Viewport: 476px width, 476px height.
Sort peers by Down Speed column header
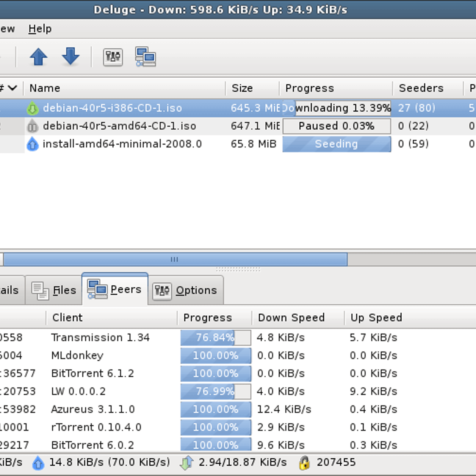tap(298, 318)
